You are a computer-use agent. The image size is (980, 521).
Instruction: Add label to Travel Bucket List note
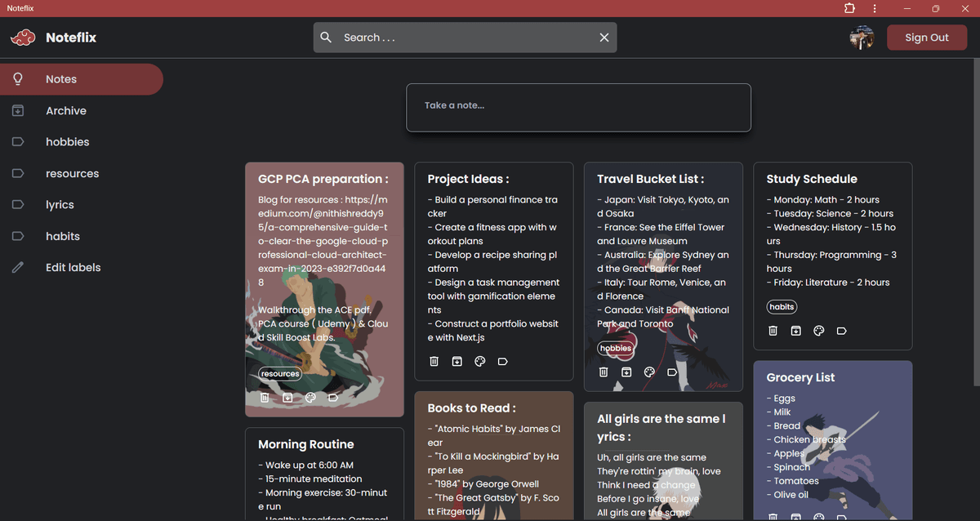672,372
